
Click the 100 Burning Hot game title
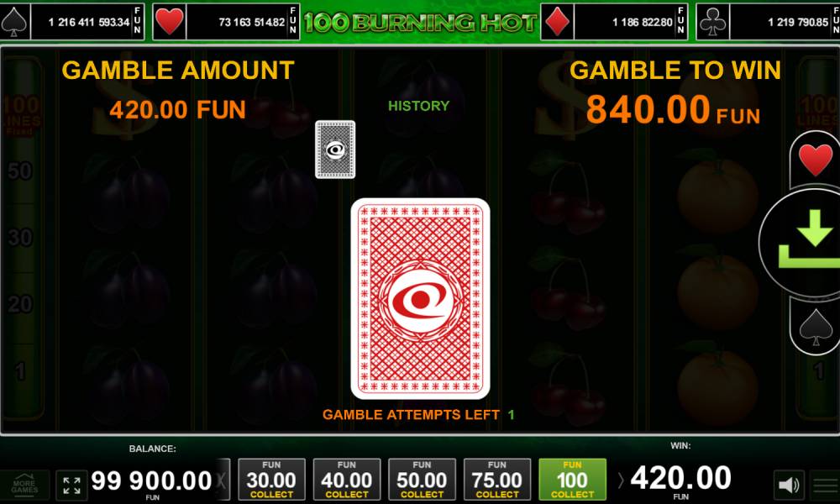421,22
